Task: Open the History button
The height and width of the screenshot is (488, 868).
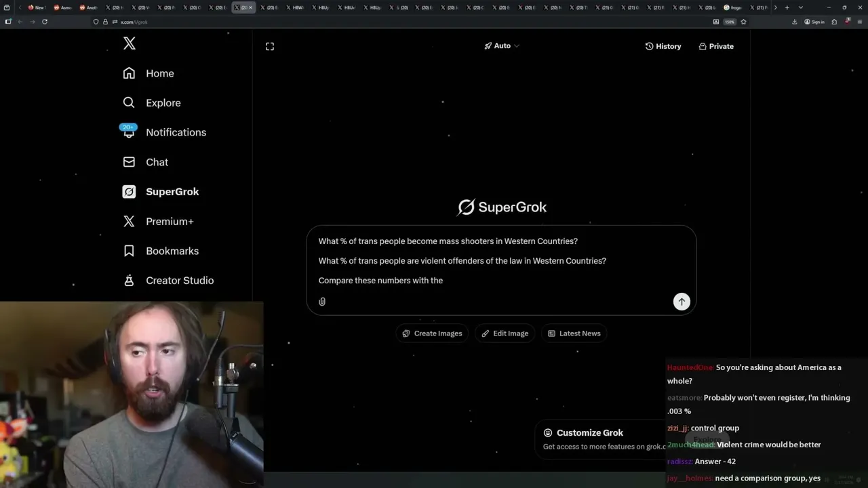Action: click(x=663, y=46)
